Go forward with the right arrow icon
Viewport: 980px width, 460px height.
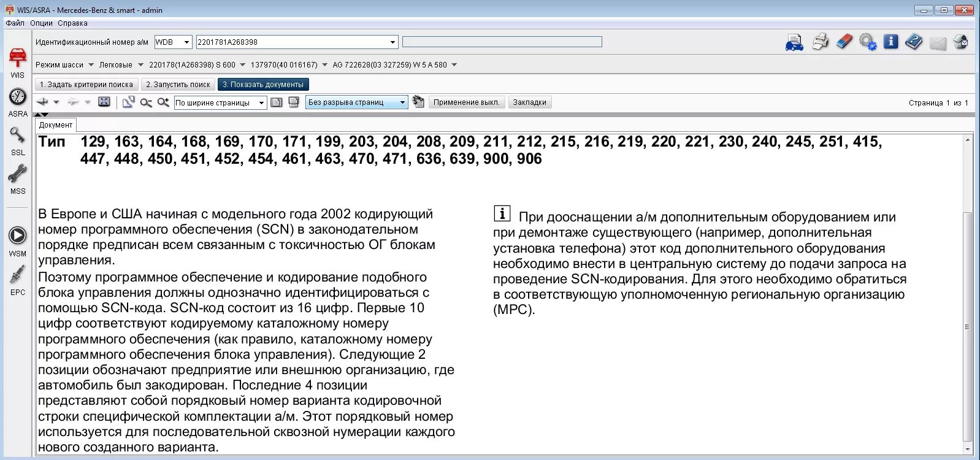click(x=73, y=102)
